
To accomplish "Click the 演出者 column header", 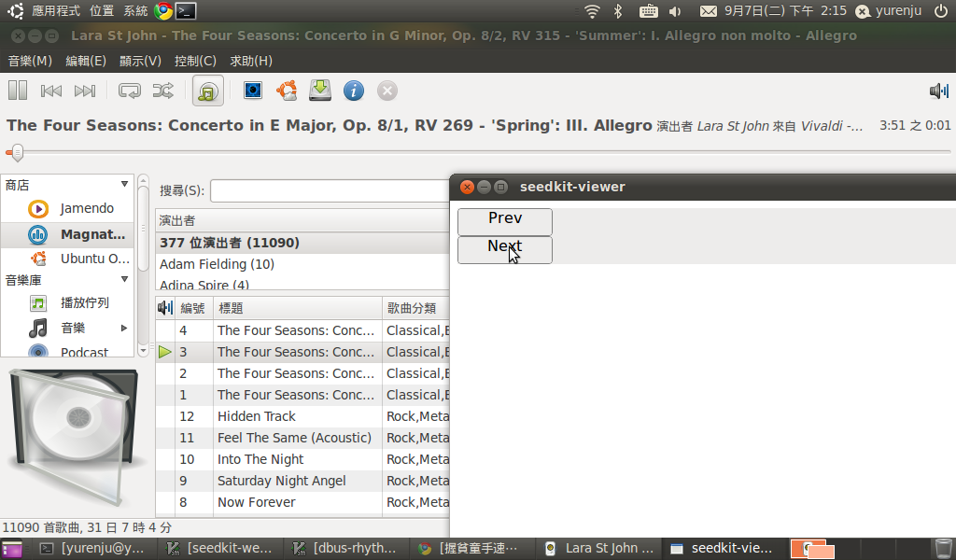I will (x=303, y=220).
